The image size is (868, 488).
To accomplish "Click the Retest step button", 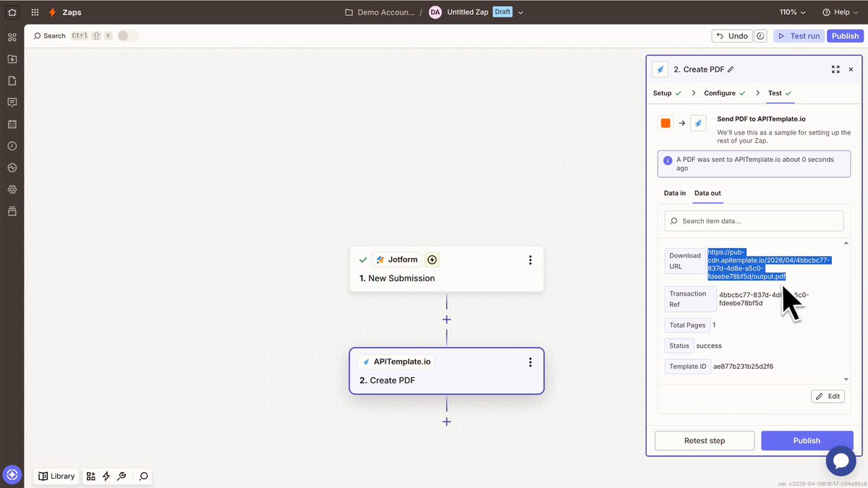I will click(704, 440).
